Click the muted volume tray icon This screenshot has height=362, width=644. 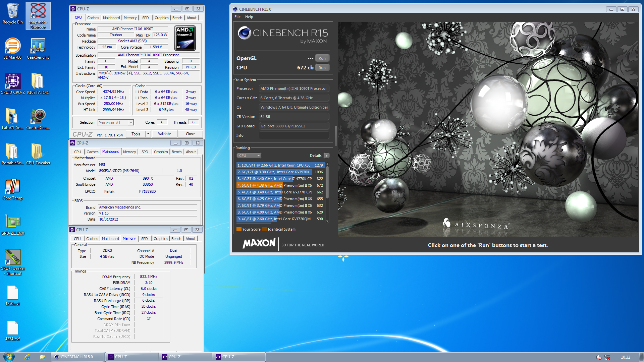pyautogui.click(x=599, y=357)
